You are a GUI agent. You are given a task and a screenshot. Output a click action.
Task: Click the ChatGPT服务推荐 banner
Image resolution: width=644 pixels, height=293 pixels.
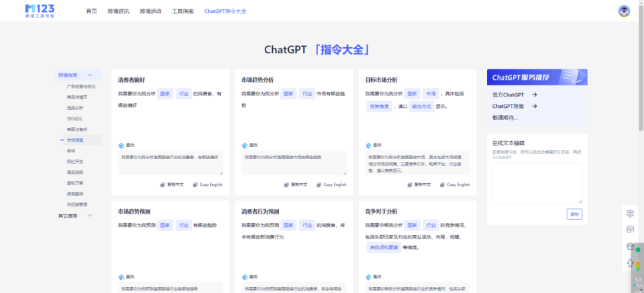click(x=537, y=77)
